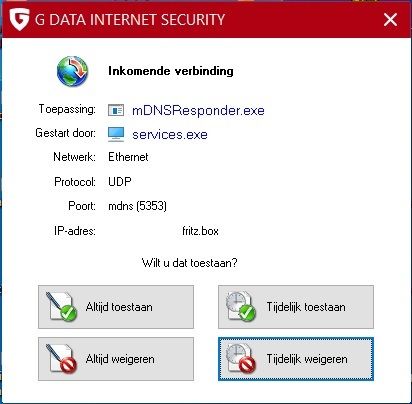Open the mDNSResponder.exe link
Image resolution: width=412 pixels, height=404 pixels.
pos(198,110)
